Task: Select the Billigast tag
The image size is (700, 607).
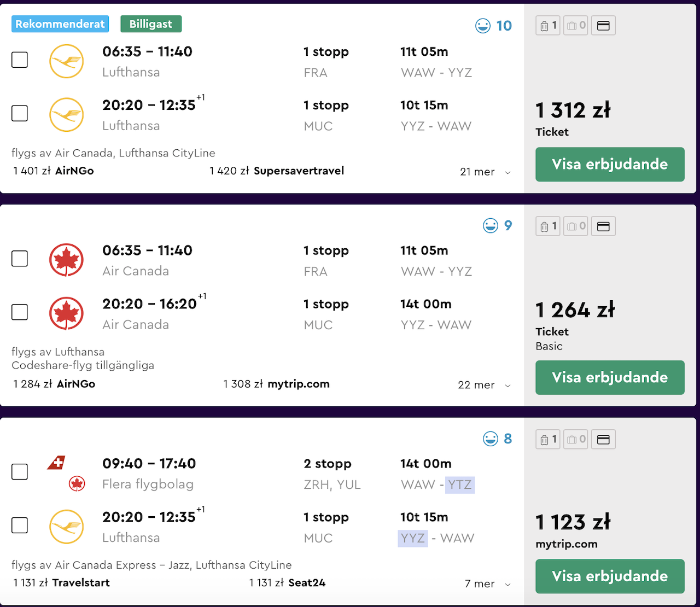Action: tap(151, 24)
